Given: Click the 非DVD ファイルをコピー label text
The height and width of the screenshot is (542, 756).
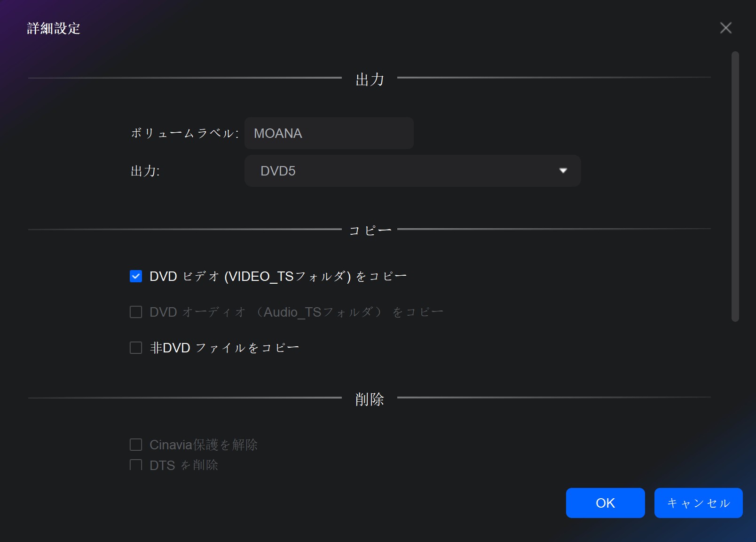Looking at the screenshot, I should (x=224, y=348).
